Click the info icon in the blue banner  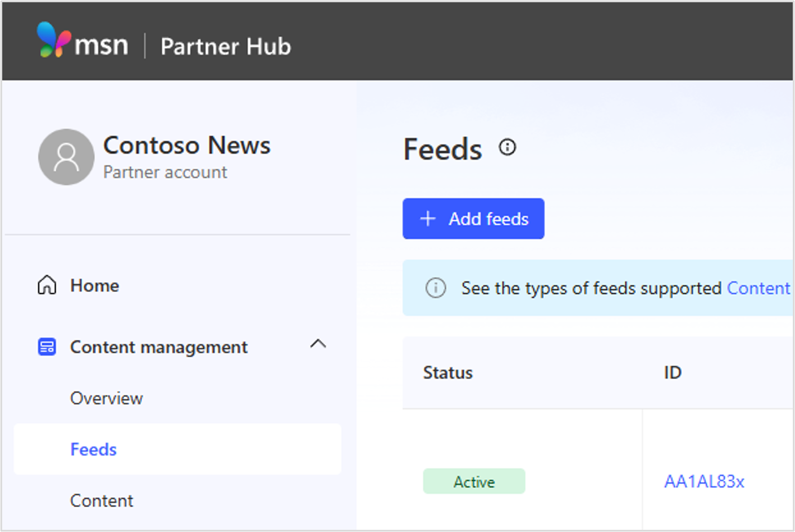(x=435, y=288)
